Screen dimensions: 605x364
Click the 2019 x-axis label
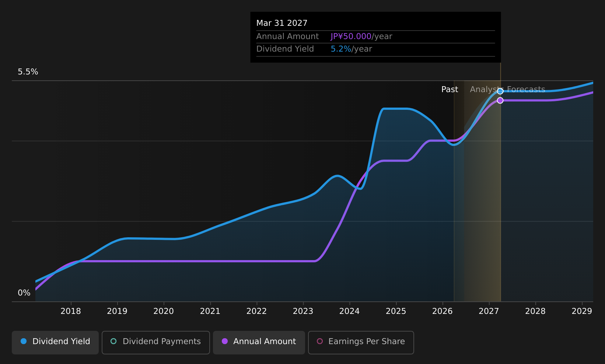(x=117, y=311)
